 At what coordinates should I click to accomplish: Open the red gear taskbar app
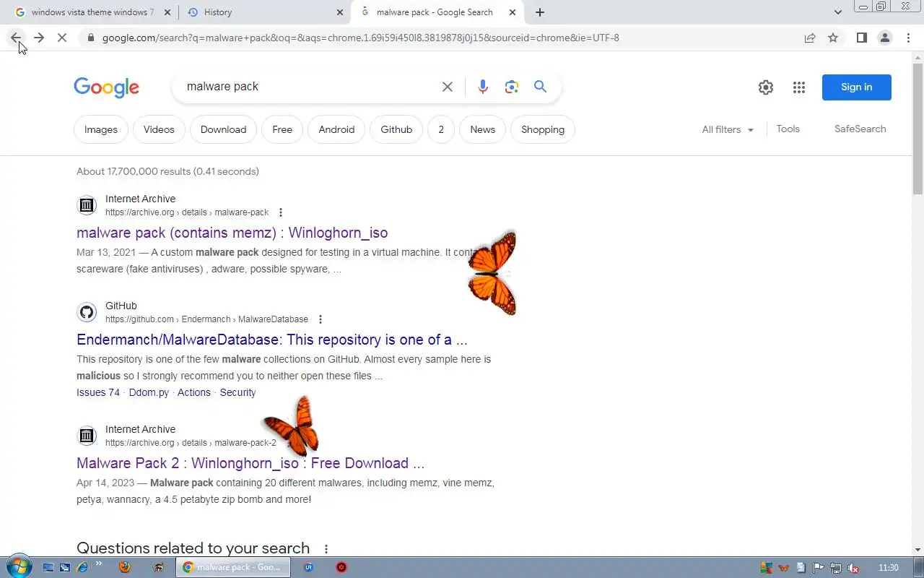[x=341, y=567]
